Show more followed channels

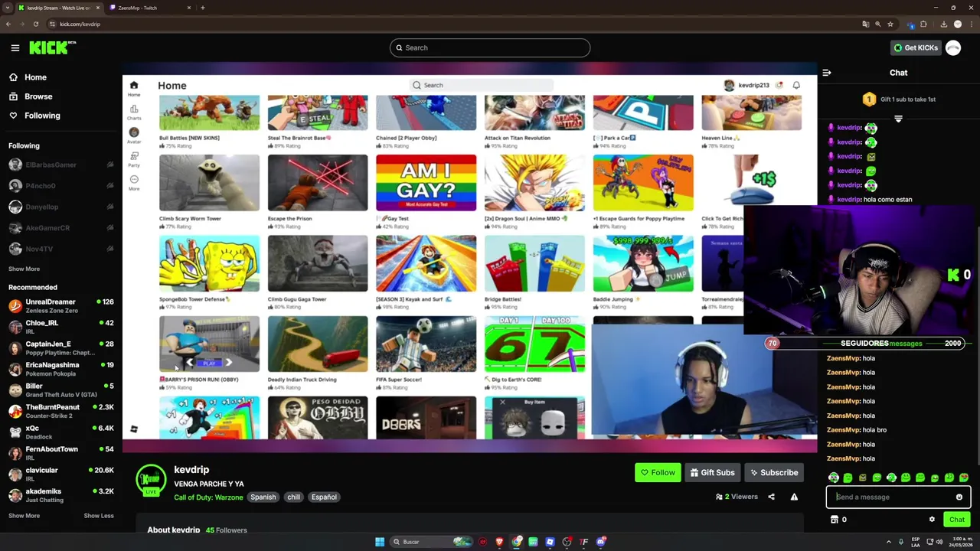(x=24, y=269)
